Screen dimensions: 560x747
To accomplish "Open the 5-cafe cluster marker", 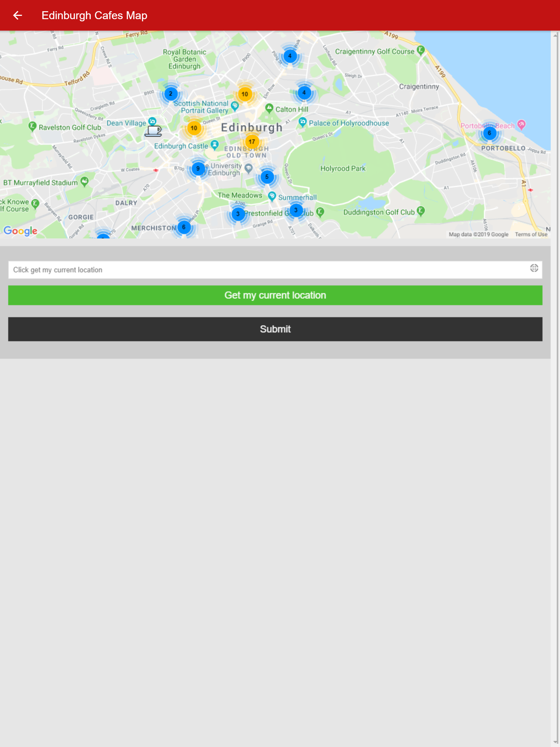I will click(267, 177).
